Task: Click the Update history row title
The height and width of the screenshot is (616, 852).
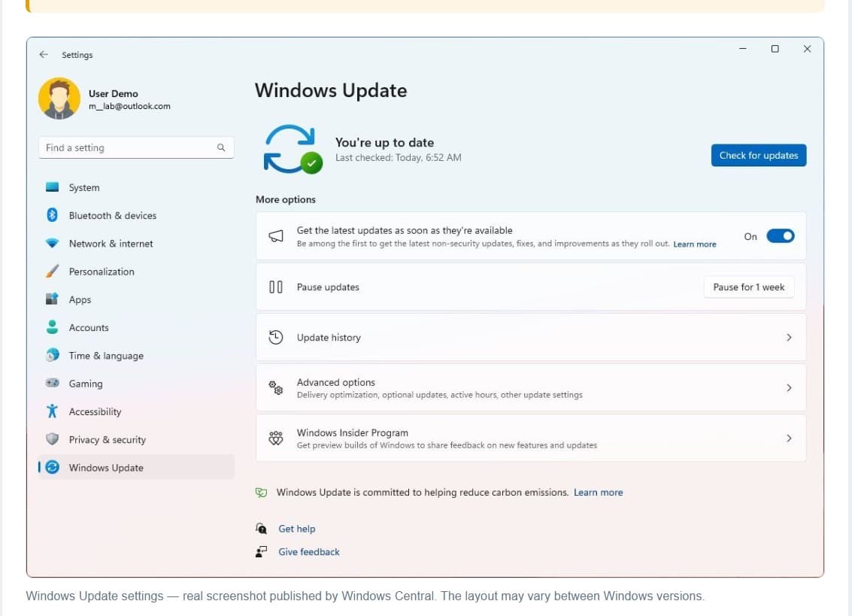Action: (x=329, y=338)
